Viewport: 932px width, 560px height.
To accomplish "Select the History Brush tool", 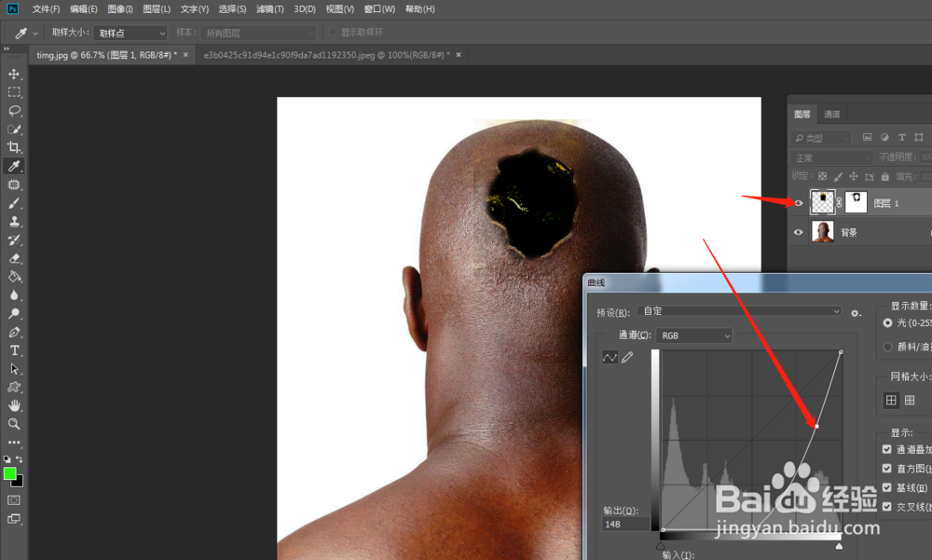I will 14,240.
